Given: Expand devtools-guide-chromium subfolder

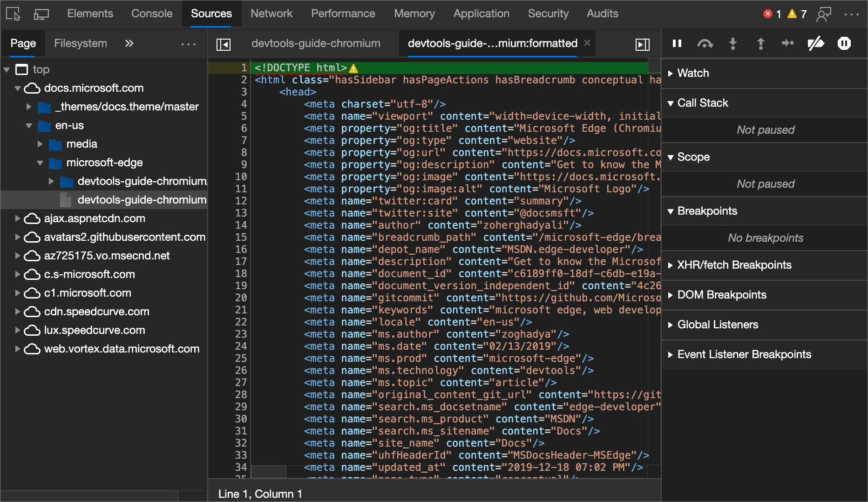Looking at the screenshot, I should click(51, 181).
